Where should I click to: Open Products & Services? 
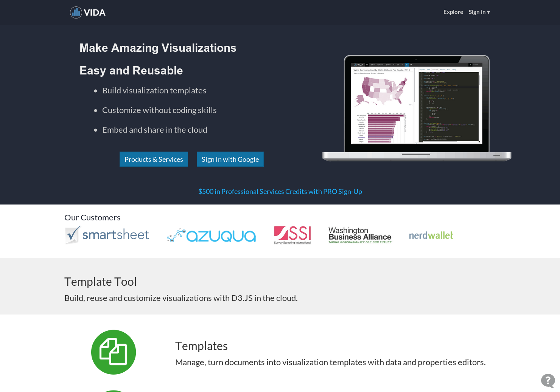[154, 159]
